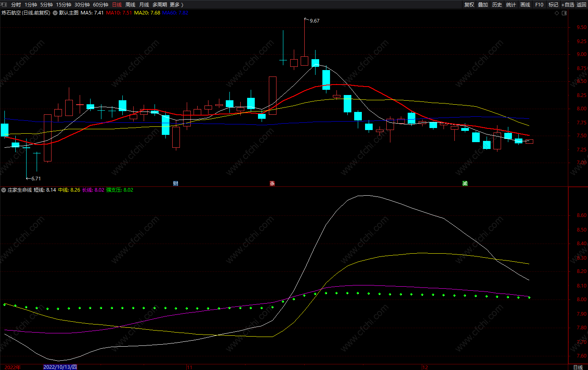The height and width of the screenshot is (370, 588).
Task: Switch to the 周线 weekly period tab
Action: click(130, 4)
